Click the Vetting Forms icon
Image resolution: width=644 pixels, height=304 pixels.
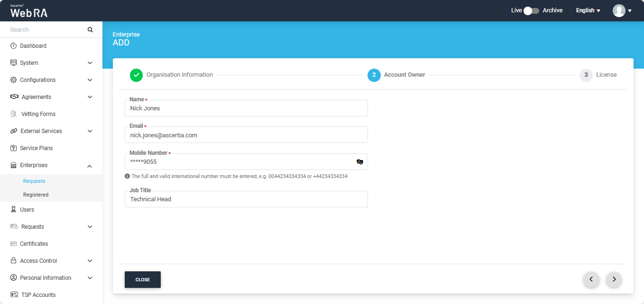click(x=14, y=114)
